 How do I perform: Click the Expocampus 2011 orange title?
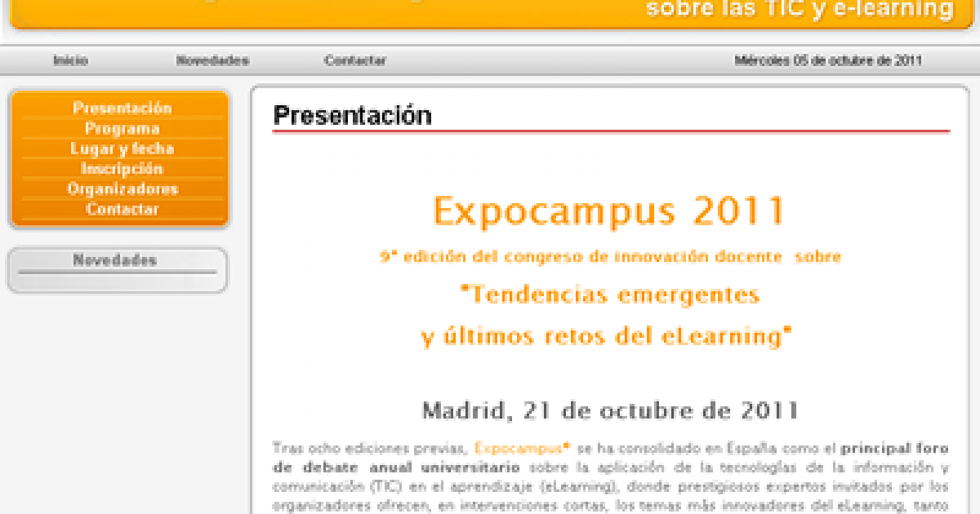coord(608,211)
